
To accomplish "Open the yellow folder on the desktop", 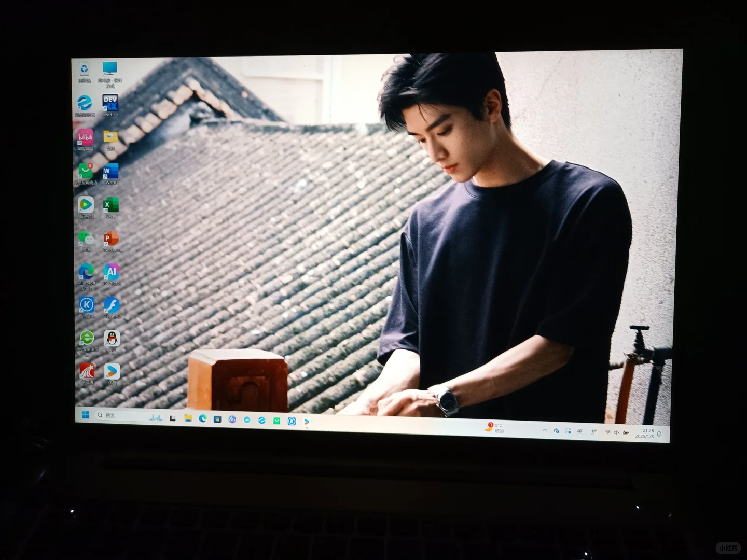I will [x=110, y=139].
